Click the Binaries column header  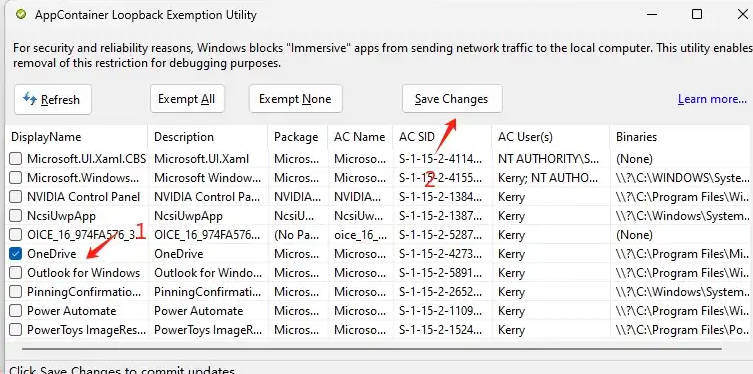(x=681, y=137)
